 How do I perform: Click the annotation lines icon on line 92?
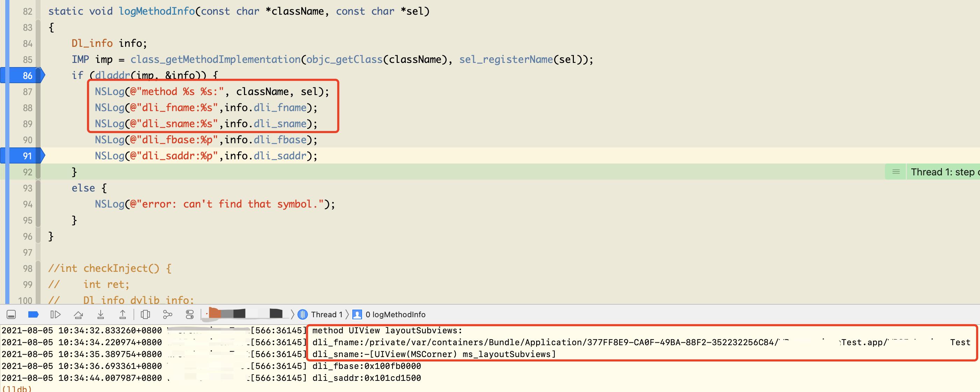click(x=896, y=172)
